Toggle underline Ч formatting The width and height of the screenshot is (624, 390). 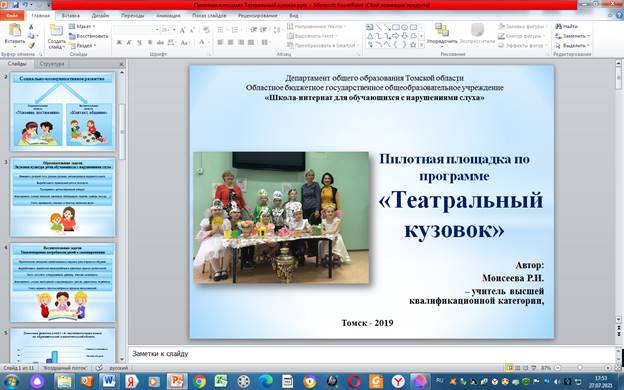139,42
